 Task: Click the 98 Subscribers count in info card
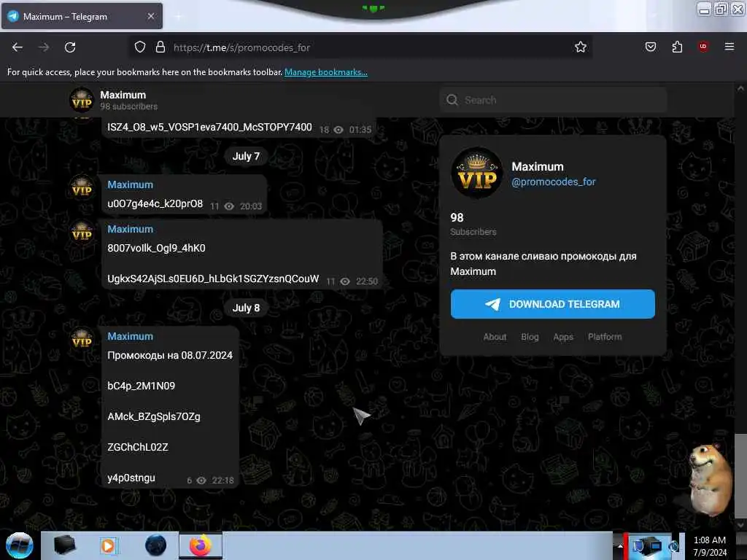coord(473,224)
